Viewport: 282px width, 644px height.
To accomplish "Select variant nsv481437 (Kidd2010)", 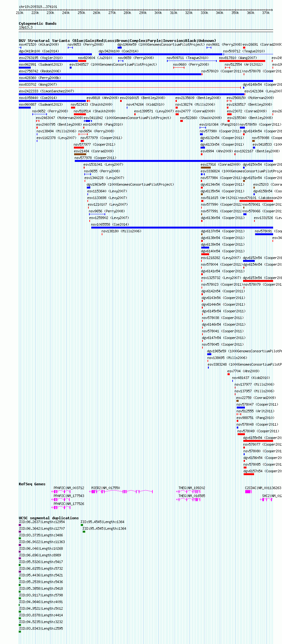I will [x=251, y=378].
